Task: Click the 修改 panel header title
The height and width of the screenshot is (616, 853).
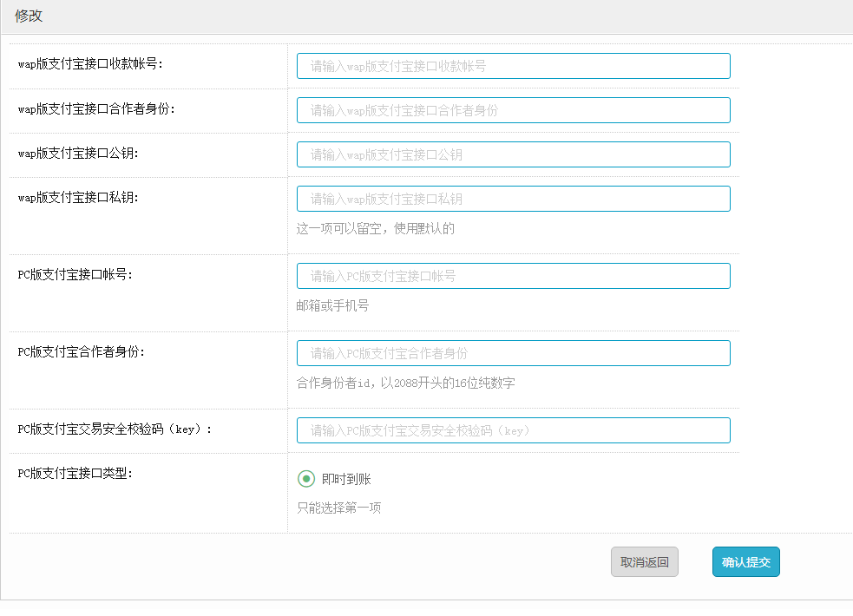Action: [x=29, y=16]
